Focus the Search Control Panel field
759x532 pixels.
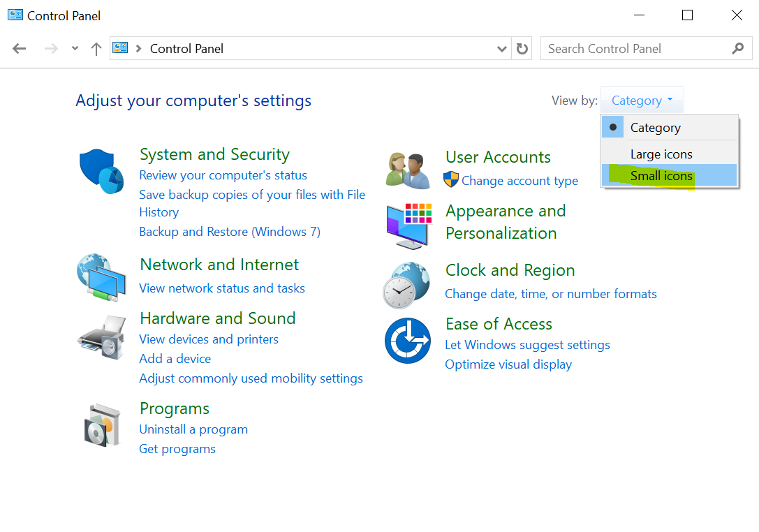[x=634, y=49]
